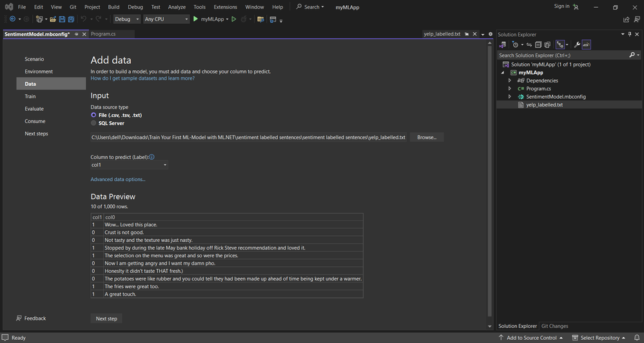Open the open-documents list dropdown arrow

483,34
